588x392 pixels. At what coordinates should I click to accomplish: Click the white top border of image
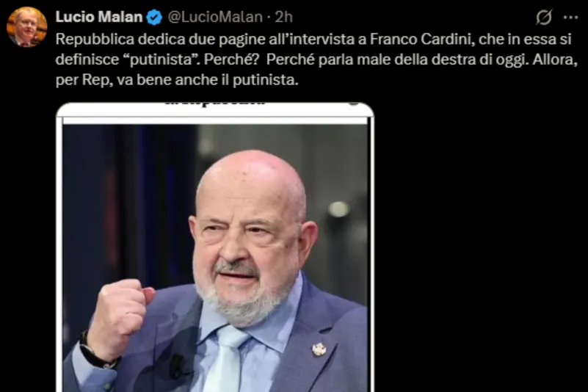215,112
